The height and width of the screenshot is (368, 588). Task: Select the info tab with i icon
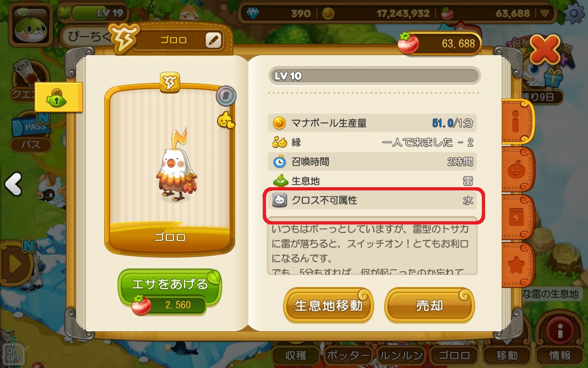pos(518,122)
